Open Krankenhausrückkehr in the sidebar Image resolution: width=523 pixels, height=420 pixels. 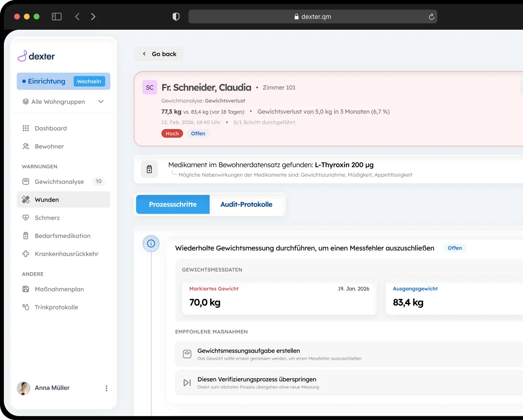click(x=63, y=254)
